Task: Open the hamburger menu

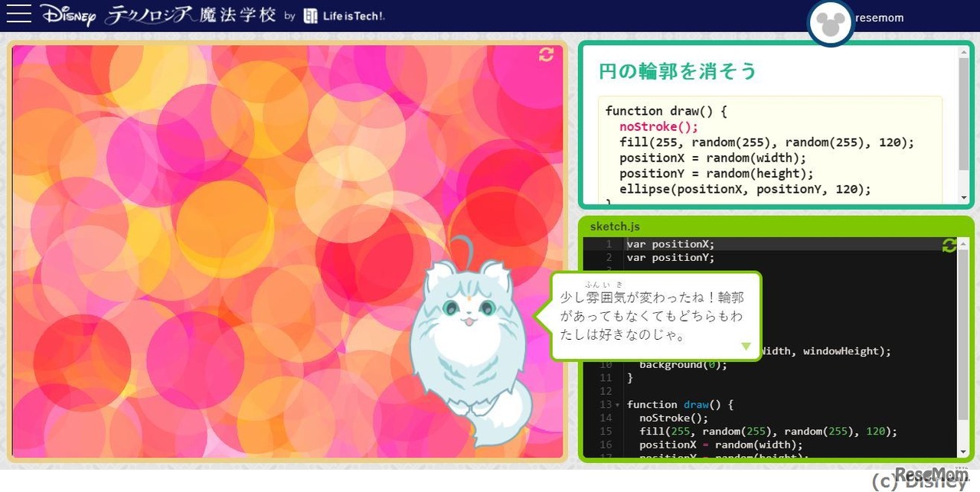Action: coord(18,15)
